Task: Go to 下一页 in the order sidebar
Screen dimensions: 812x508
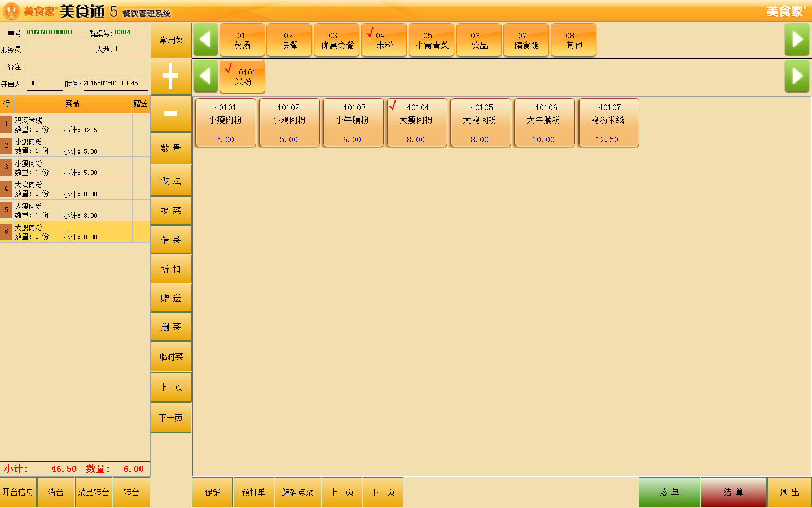Action: click(x=171, y=418)
